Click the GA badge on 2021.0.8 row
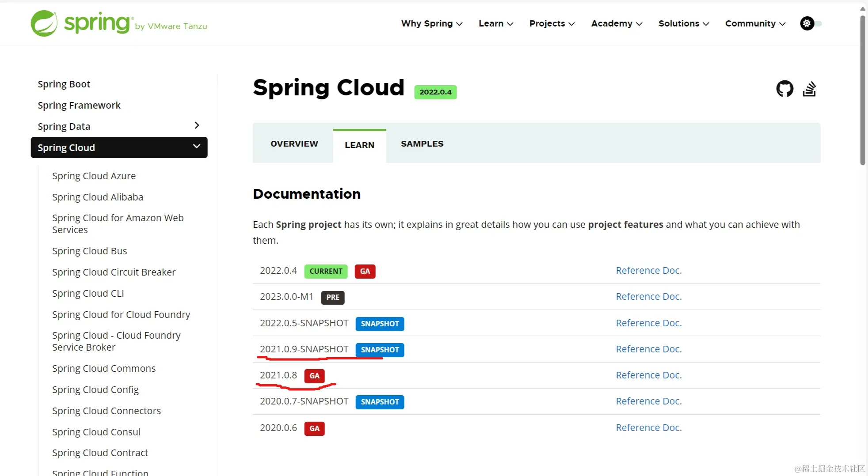Image resolution: width=868 pixels, height=476 pixels. 314,376
